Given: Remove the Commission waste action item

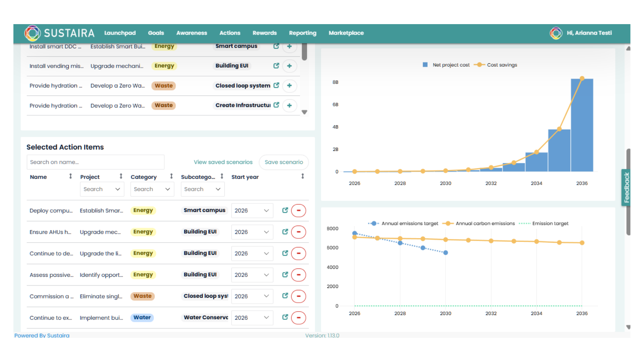Looking at the screenshot, I should click(x=299, y=296).
